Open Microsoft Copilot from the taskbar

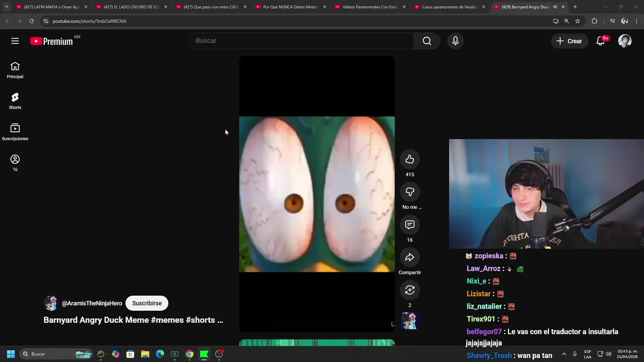click(116, 354)
